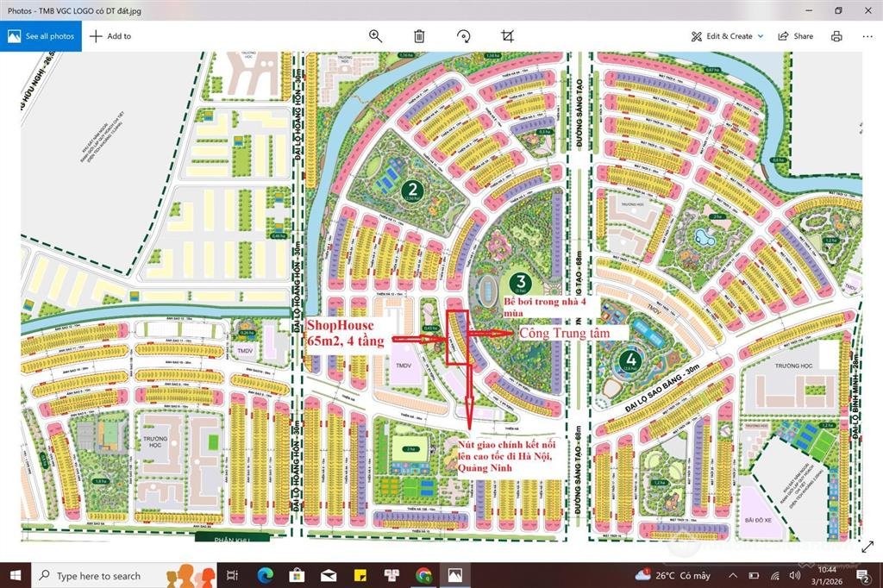Delete the photo with the trash icon
The image size is (883, 588).
click(x=420, y=36)
